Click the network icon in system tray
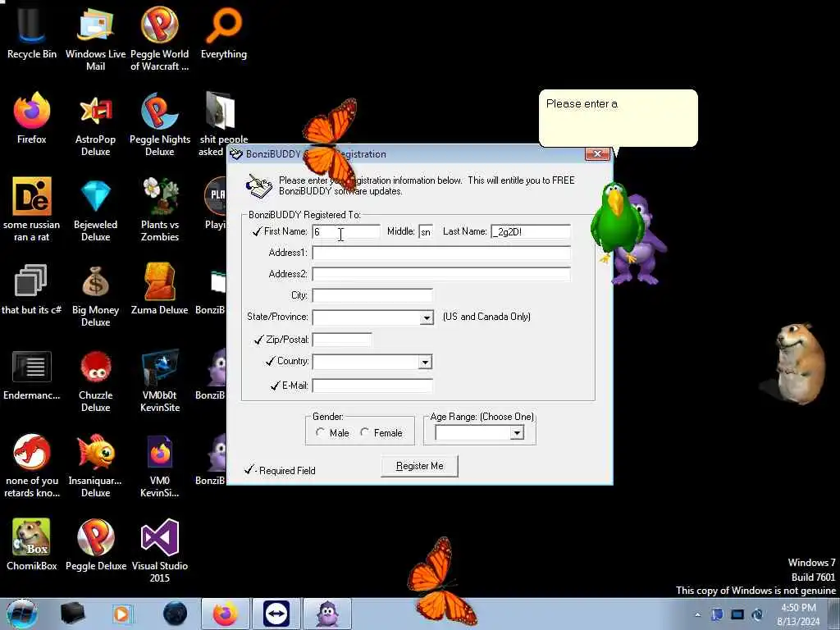Screen dimensions: 840x630 click(x=737, y=614)
